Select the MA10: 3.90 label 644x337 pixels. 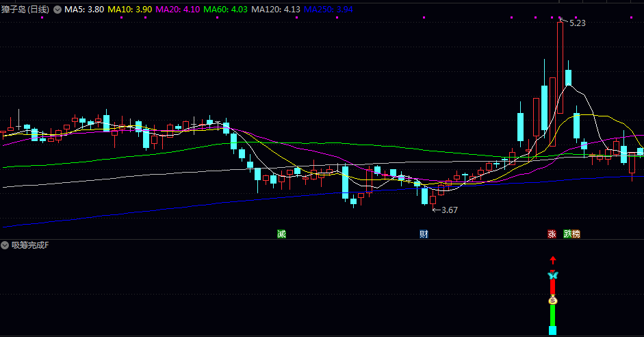(x=130, y=10)
